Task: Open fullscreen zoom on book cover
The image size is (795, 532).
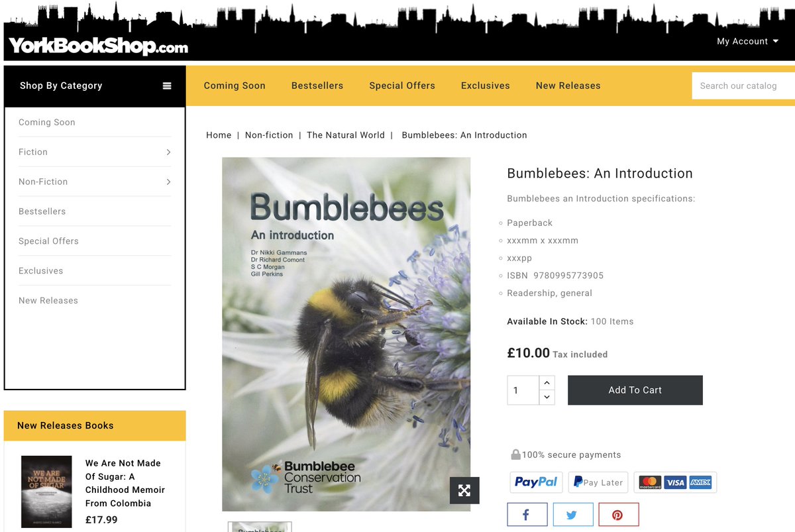Action: pyautogui.click(x=464, y=490)
